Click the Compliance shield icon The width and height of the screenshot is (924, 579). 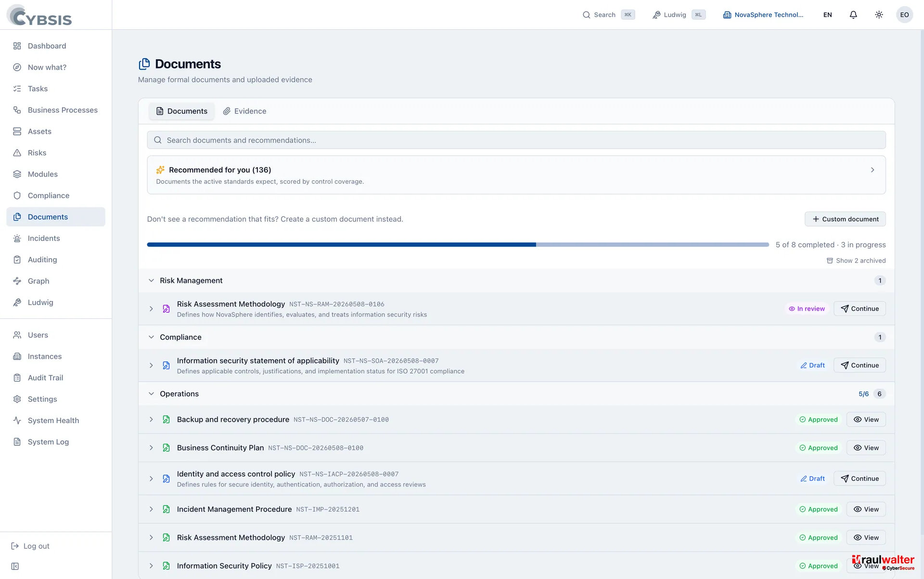17,196
